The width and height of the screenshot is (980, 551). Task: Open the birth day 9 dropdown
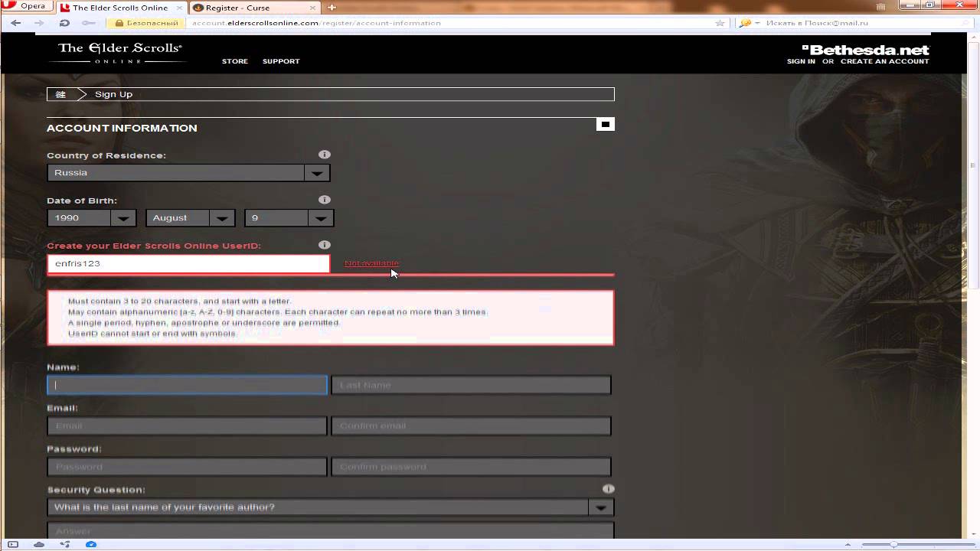click(289, 218)
